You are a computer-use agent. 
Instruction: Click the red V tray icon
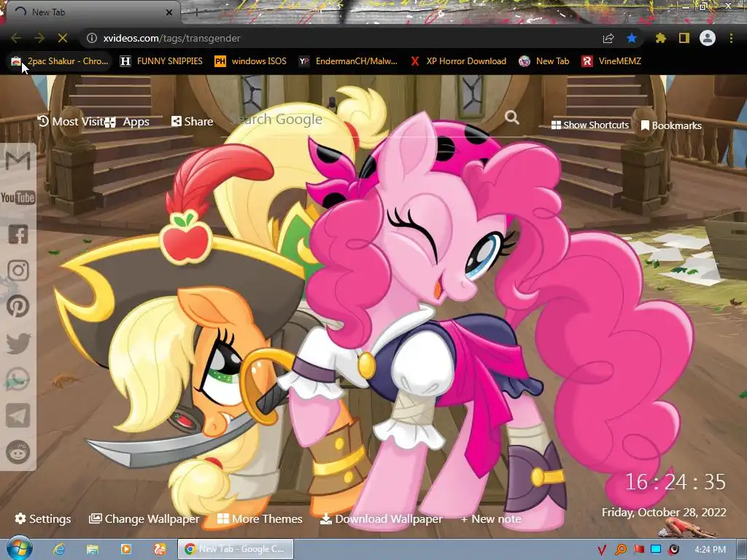pyautogui.click(x=602, y=550)
